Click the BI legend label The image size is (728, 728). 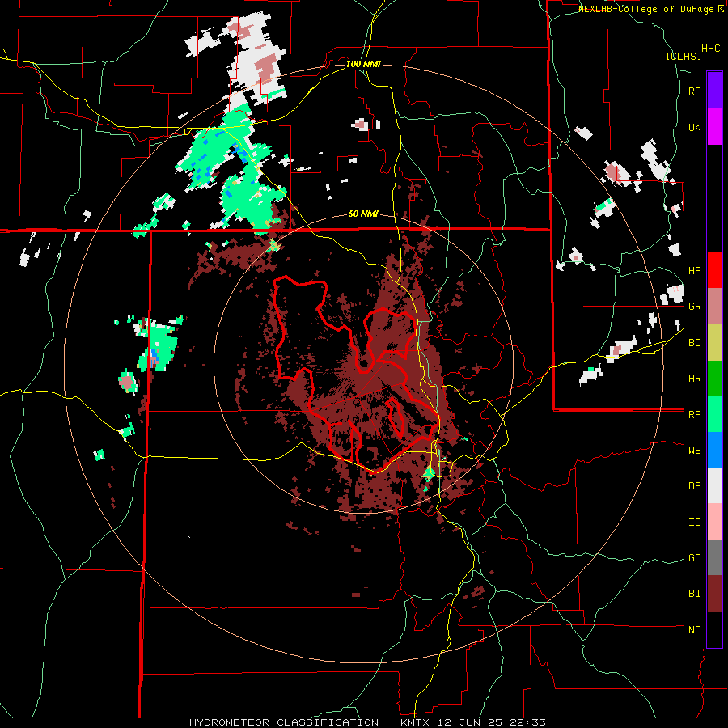pyautogui.click(x=694, y=594)
